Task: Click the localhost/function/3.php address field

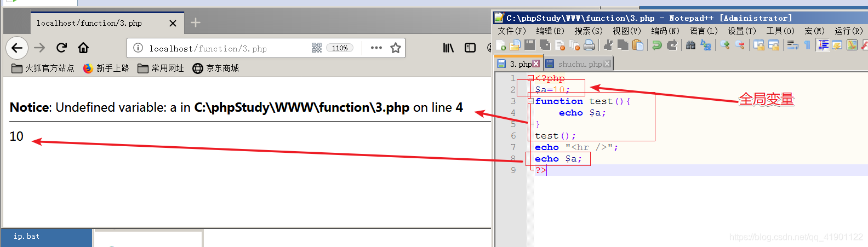Action: (x=219, y=49)
